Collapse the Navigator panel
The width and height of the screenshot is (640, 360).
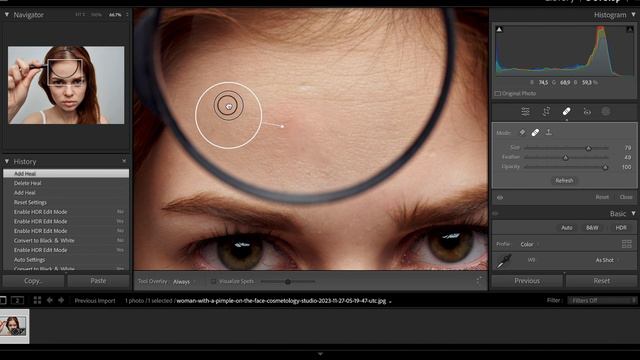[x=7, y=14]
